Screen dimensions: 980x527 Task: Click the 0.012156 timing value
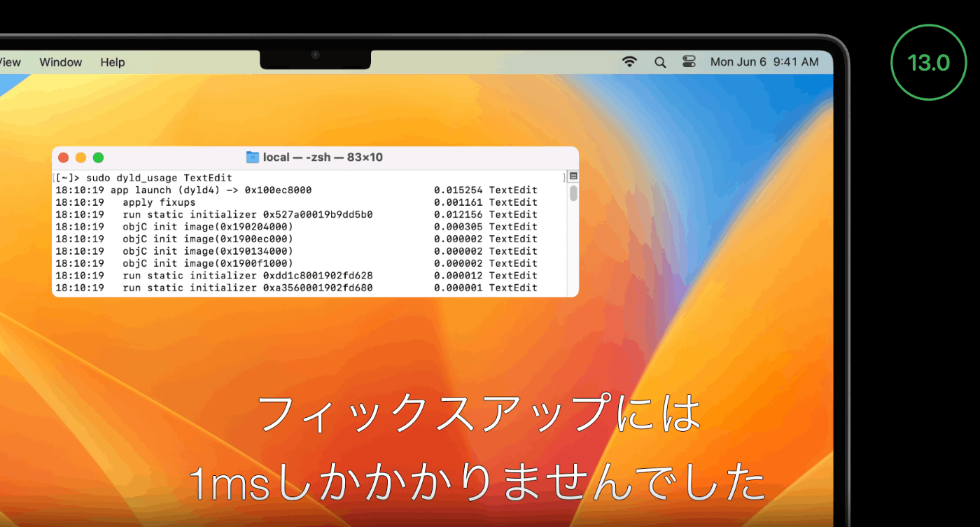(x=458, y=214)
